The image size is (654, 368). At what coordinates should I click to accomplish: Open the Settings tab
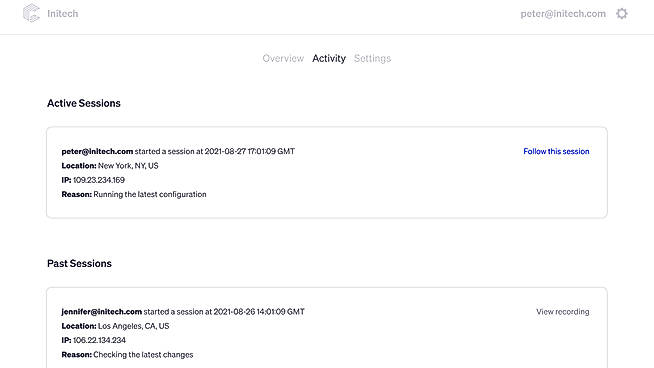372,58
